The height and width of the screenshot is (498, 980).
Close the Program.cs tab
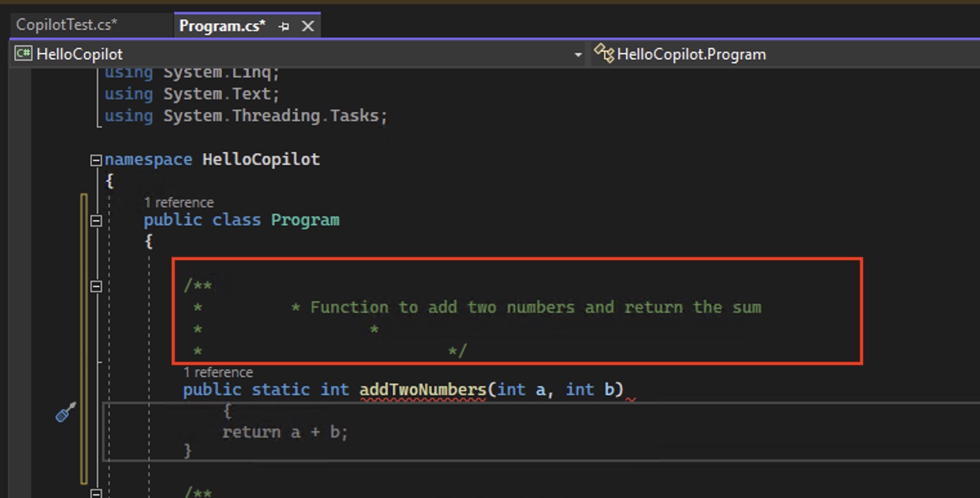click(308, 26)
